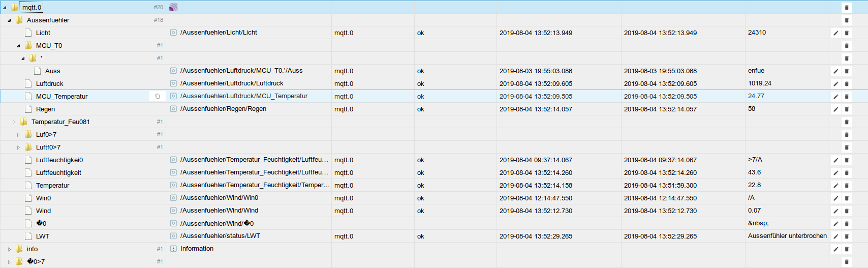Expand the Luf0>7 folder
Image resolution: width=868 pixels, height=268 pixels.
(x=18, y=135)
